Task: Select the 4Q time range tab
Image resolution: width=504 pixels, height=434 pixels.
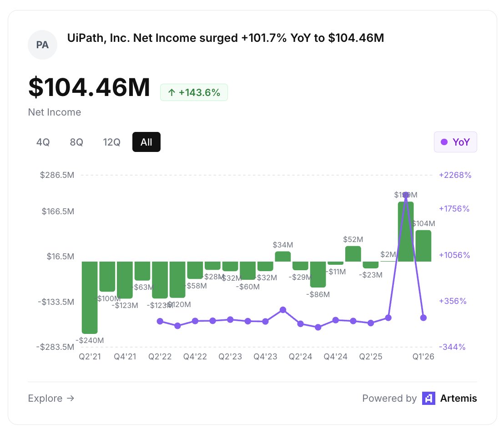Action: 43,142
